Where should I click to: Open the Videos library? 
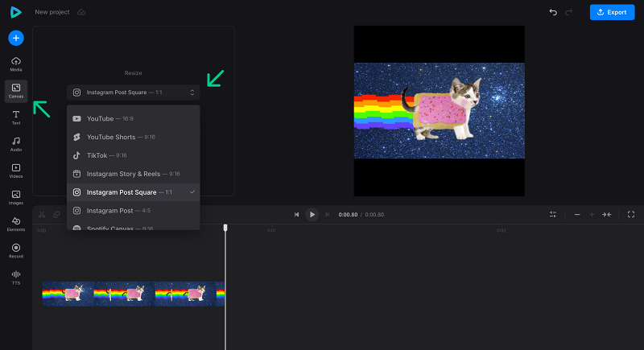click(16, 171)
